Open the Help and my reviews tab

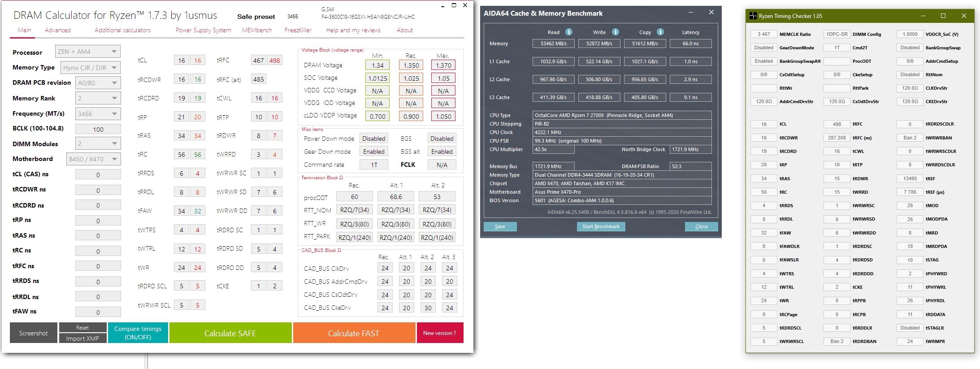353,30
